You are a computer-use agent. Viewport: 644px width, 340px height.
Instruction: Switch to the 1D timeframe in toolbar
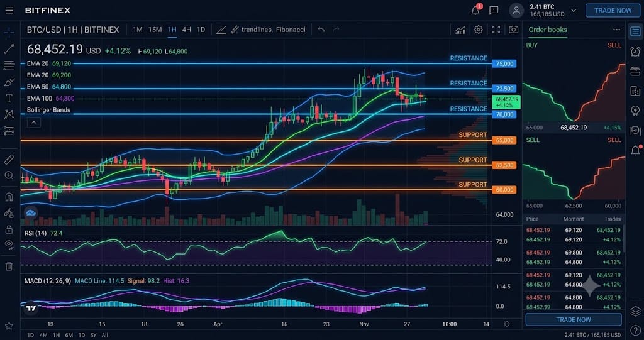pos(201,30)
